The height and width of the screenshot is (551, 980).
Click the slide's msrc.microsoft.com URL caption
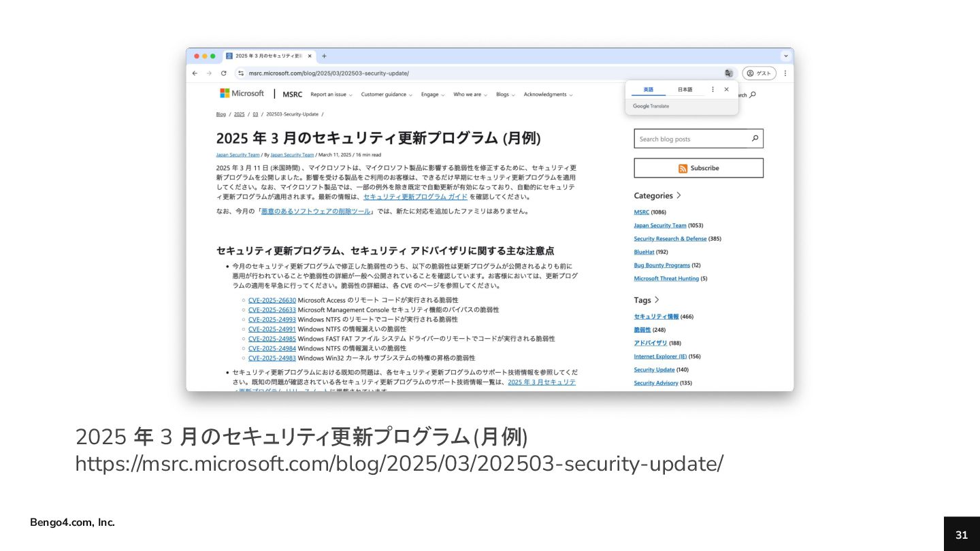(399, 464)
